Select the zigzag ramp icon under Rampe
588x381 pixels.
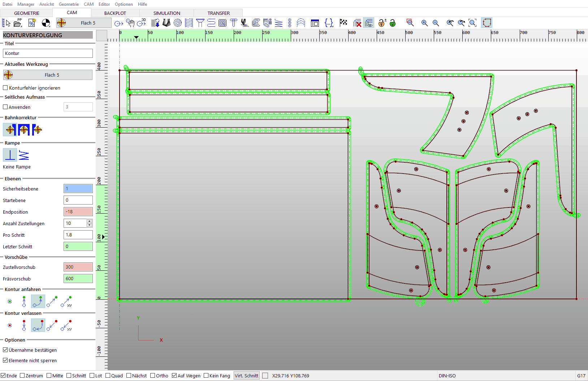(x=24, y=155)
